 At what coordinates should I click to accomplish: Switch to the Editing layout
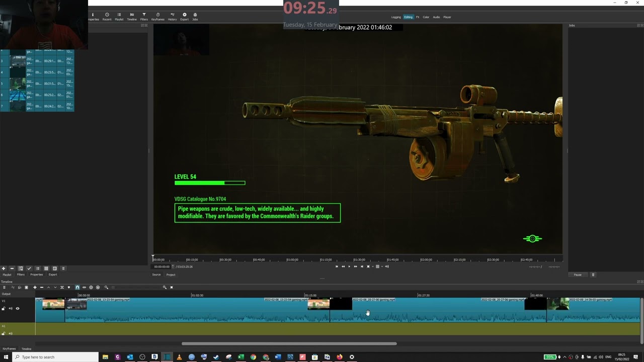click(408, 17)
